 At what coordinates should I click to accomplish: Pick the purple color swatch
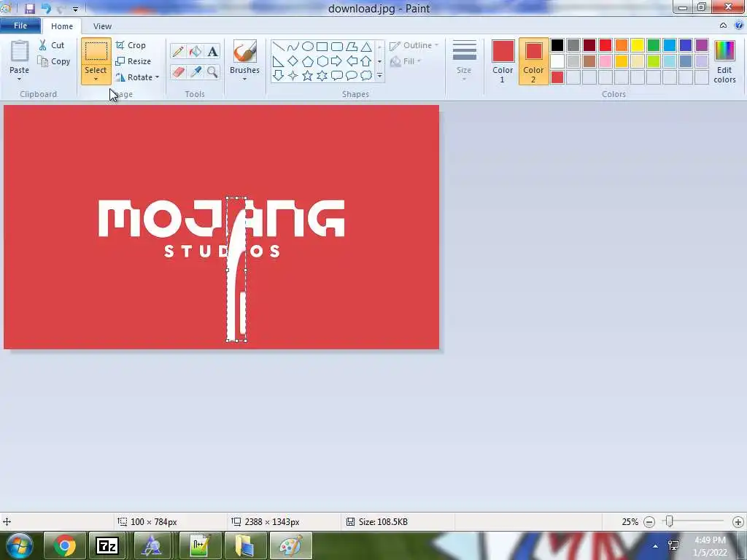[701, 45]
